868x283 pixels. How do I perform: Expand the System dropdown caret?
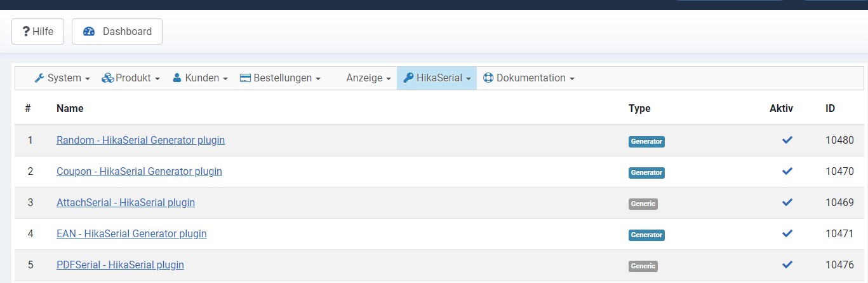coord(87,79)
